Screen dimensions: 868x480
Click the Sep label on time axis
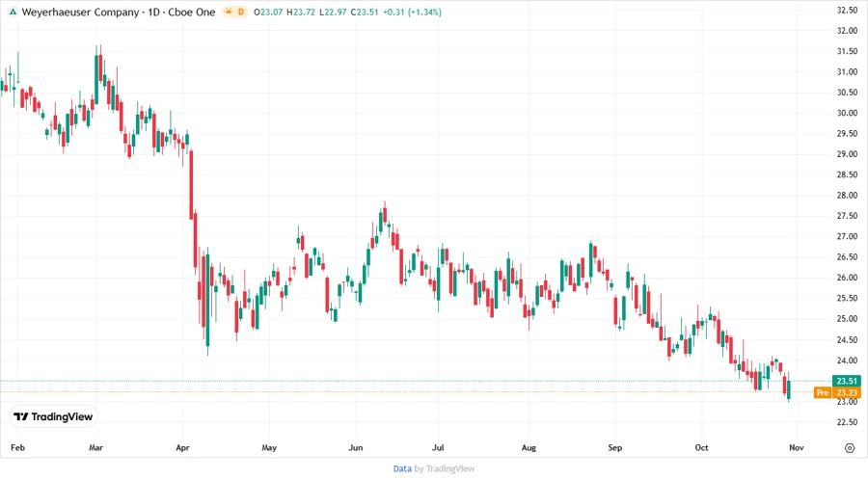pos(615,447)
